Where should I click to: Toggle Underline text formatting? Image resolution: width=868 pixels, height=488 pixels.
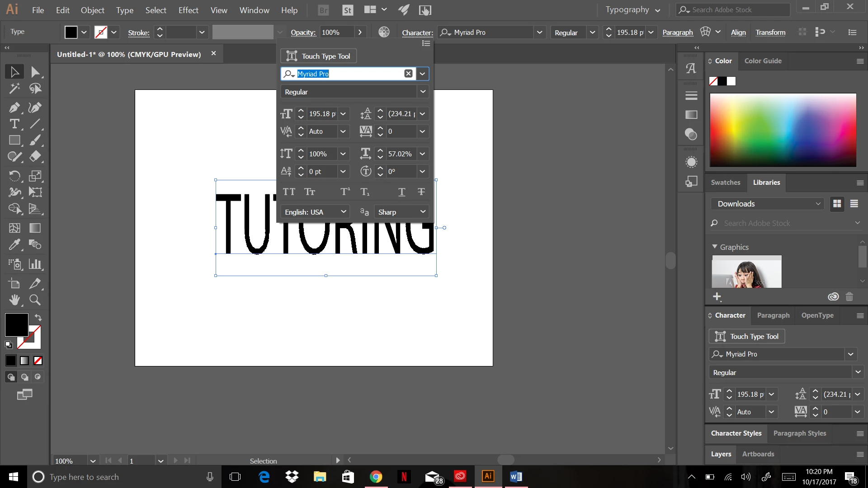(401, 192)
